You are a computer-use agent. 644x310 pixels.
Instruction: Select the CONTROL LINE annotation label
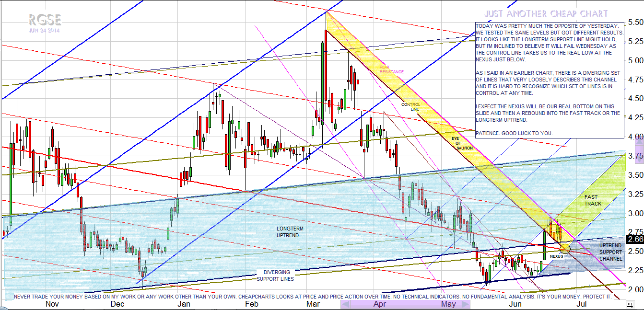410,107
